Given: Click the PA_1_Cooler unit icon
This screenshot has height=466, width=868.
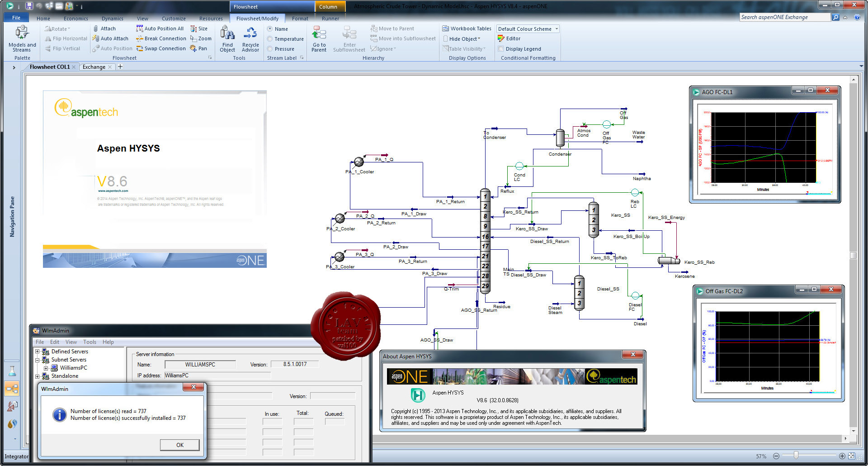Looking at the screenshot, I should click(359, 162).
